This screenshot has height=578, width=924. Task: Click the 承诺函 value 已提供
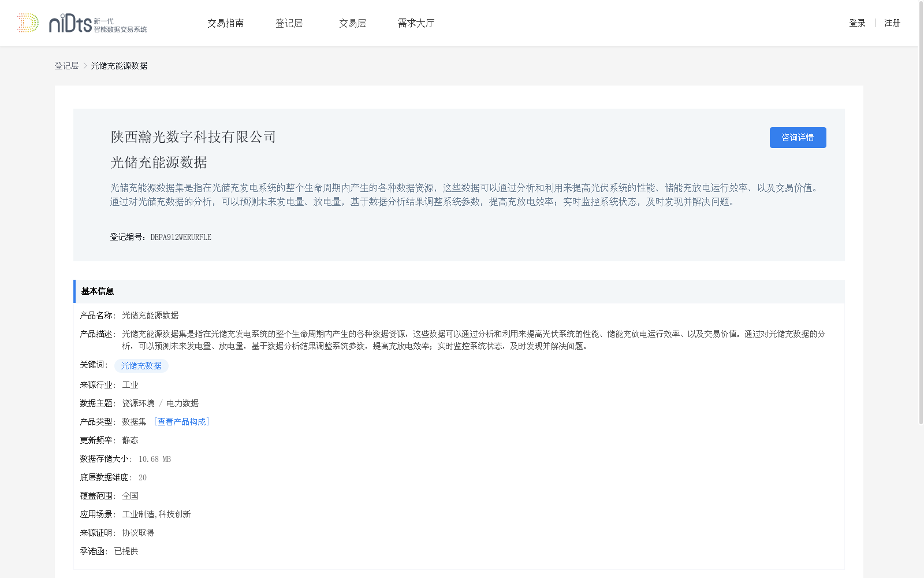[126, 551]
